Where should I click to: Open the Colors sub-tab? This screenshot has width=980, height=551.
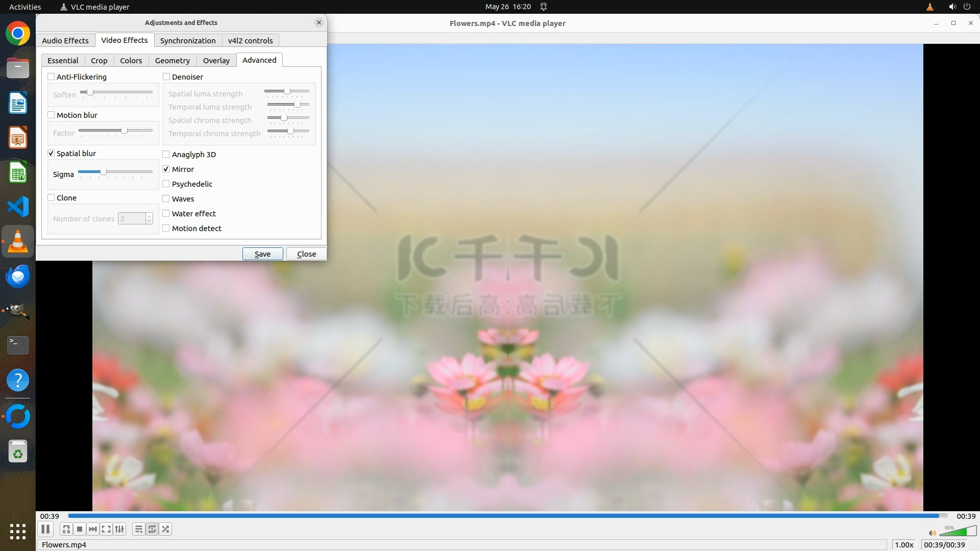click(131, 60)
